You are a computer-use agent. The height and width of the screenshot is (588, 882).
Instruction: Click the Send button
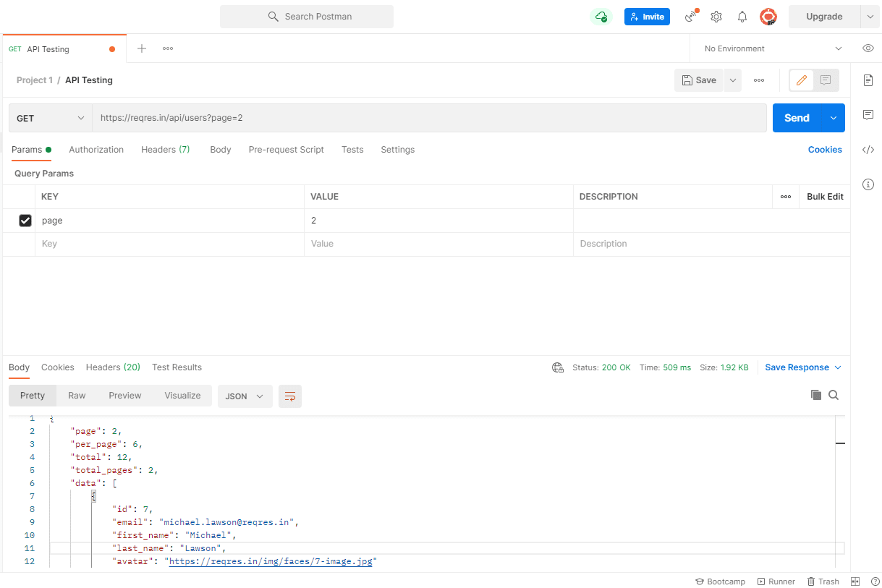click(x=796, y=117)
